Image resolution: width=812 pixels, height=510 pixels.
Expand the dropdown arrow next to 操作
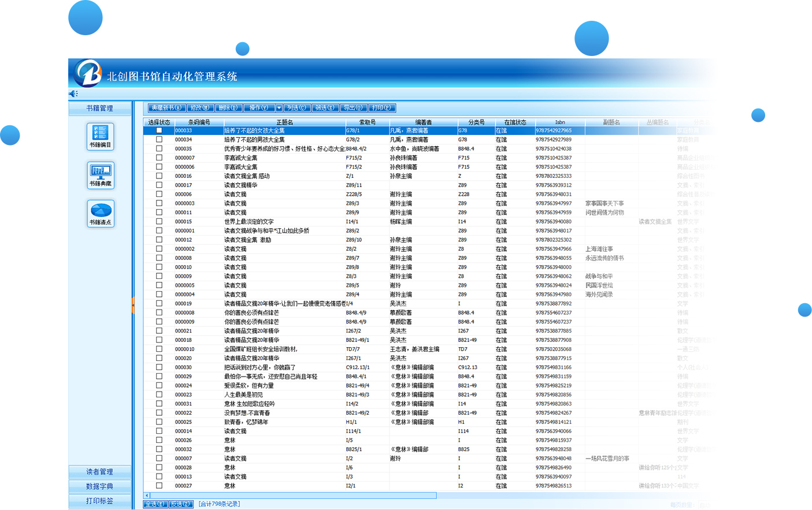[x=279, y=108]
